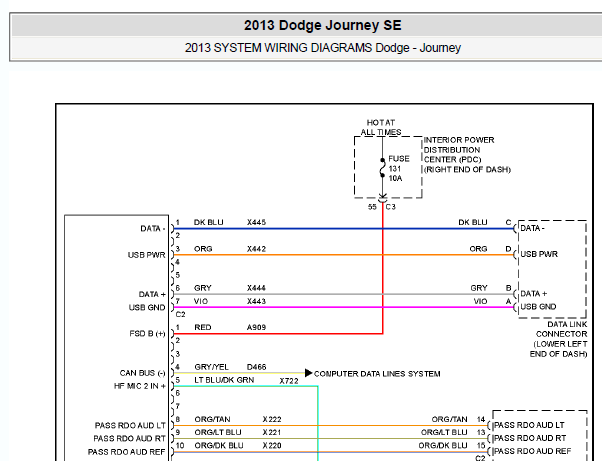The image size is (602, 461).
Task: Select the "ORG" label beside X442
Action: tap(203, 249)
